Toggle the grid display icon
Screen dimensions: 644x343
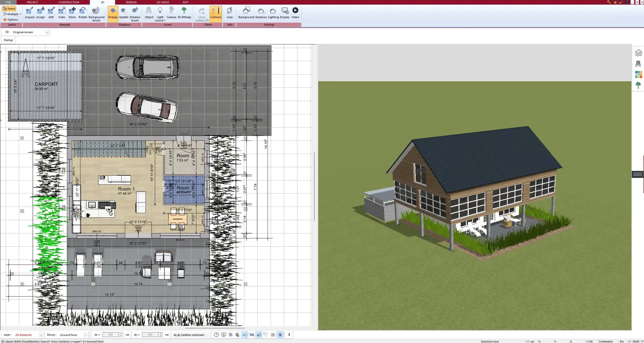[273, 335]
